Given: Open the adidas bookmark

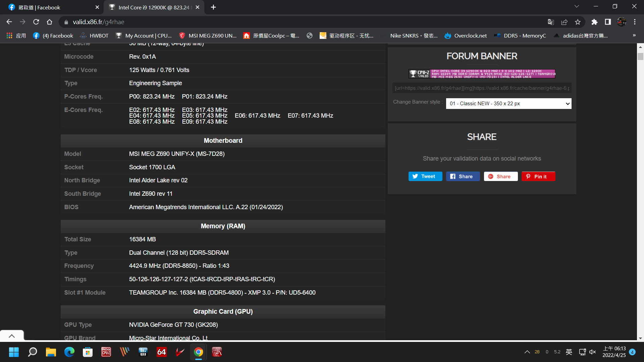Looking at the screenshot, I should point(581,36).
